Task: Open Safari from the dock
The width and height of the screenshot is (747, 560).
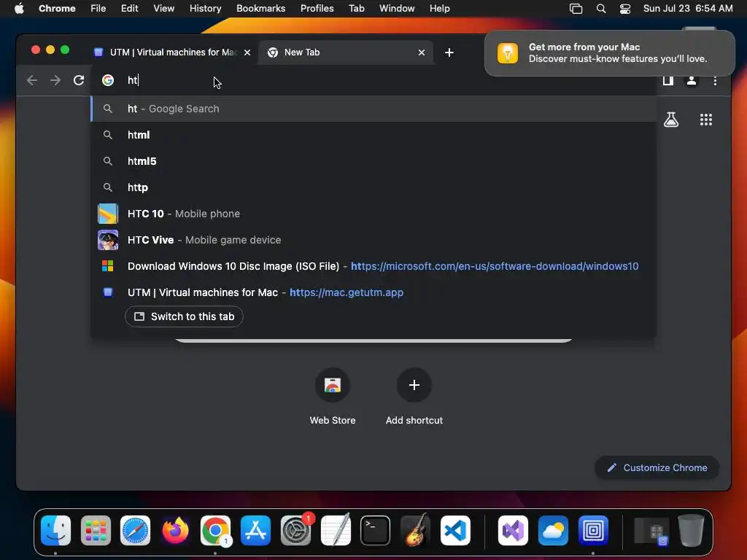Action: coord(135,530)
